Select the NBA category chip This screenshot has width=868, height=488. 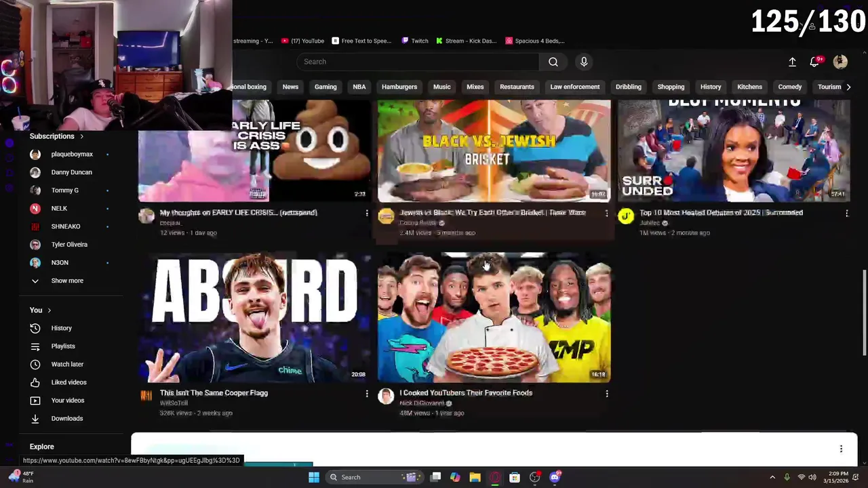[359, 87]
